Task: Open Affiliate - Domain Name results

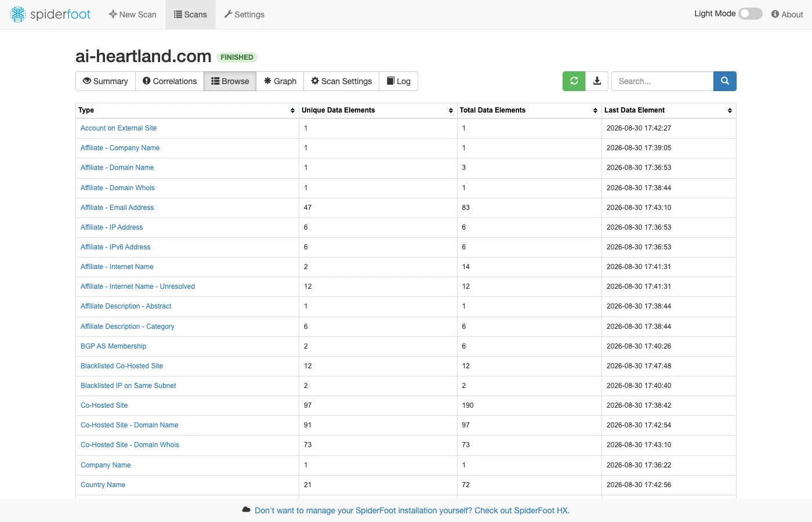Action: click(x=117, y=168)
